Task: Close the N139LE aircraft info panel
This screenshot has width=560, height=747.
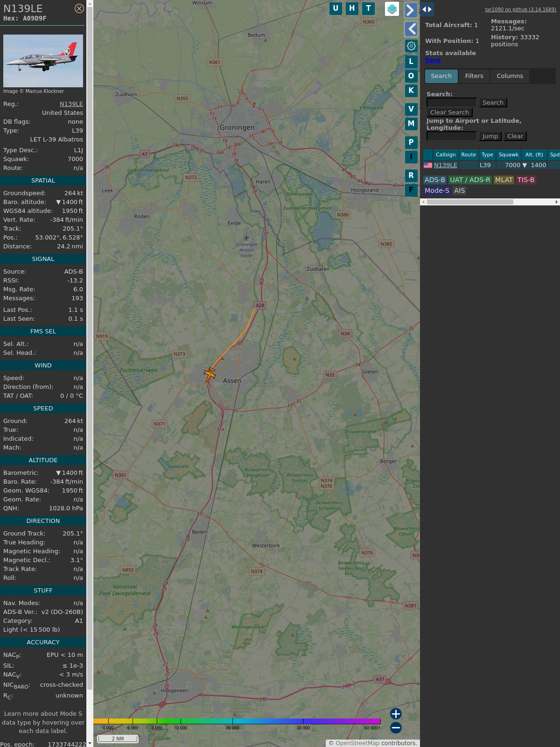Action: point(79,8)
